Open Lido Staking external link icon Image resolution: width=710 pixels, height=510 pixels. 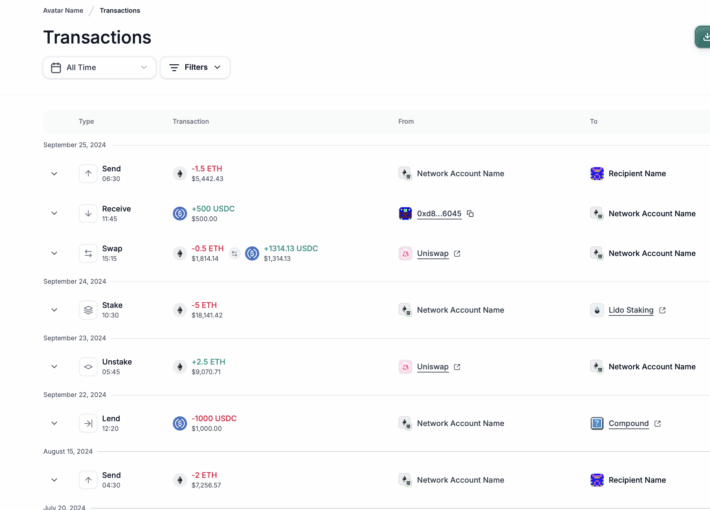click(662, 310)
